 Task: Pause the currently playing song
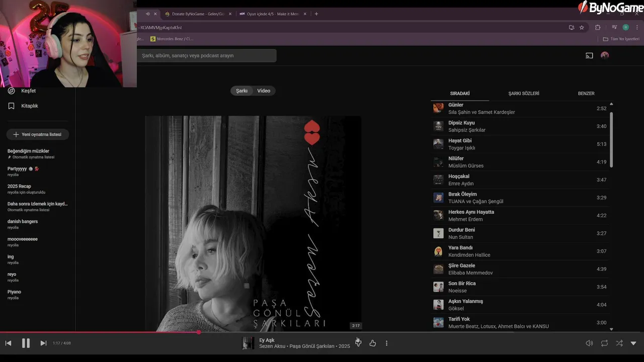tap(26, 343)
